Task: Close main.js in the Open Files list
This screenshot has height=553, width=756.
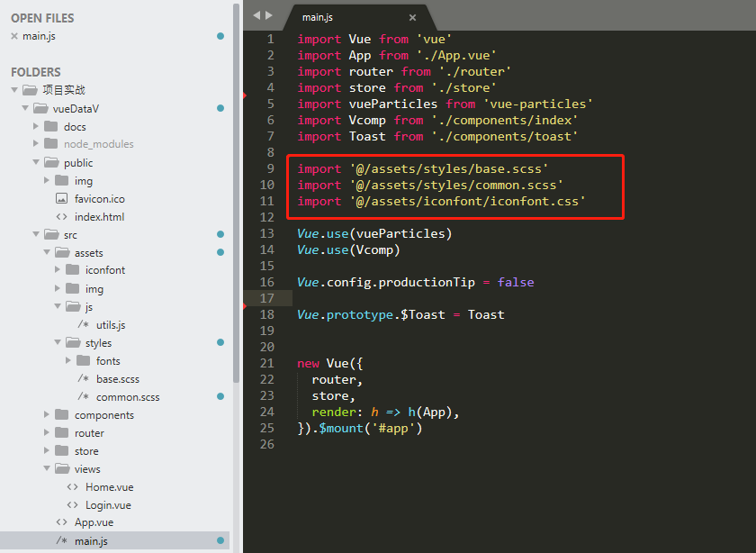Action: 14,36
